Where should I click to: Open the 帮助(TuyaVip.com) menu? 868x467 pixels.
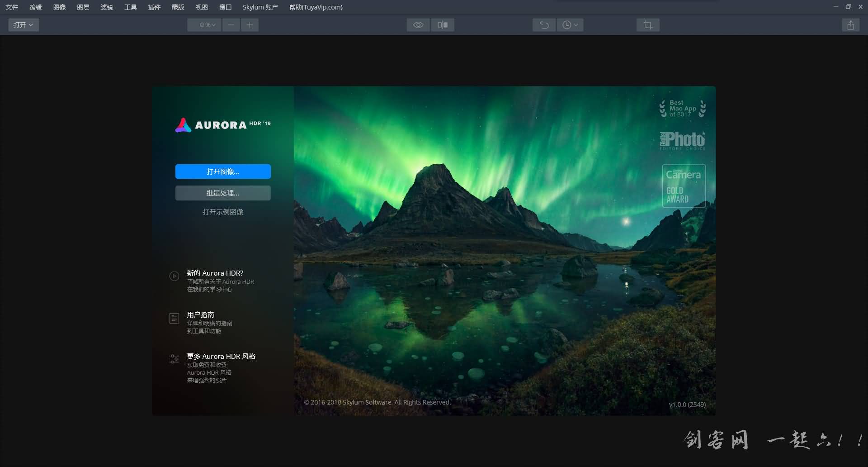[316, 7]
